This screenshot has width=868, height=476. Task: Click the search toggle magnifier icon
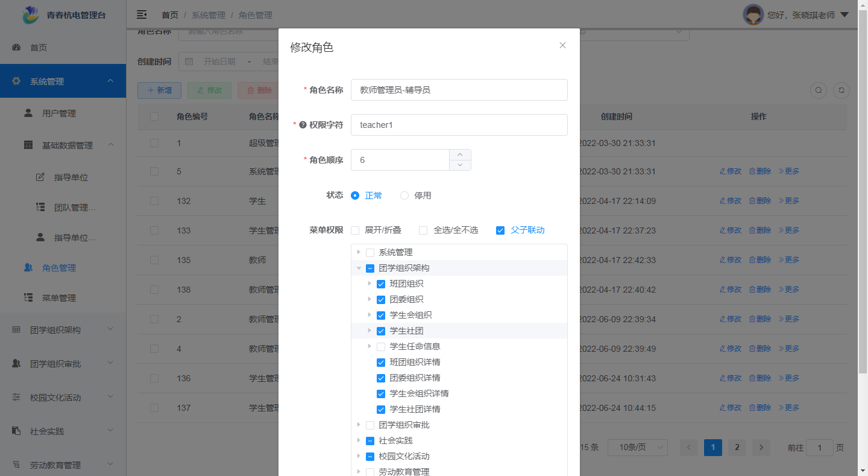[x=819, y=90]
